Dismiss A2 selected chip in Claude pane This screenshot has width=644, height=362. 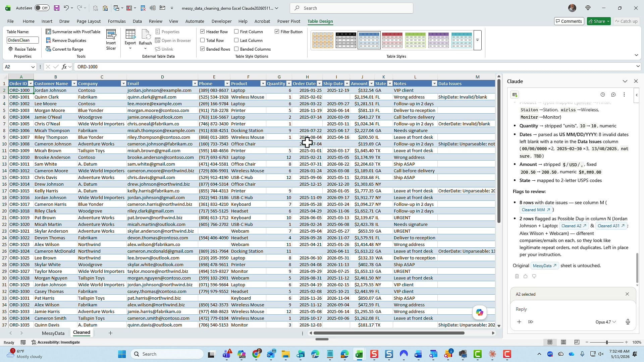click(627, 294)
